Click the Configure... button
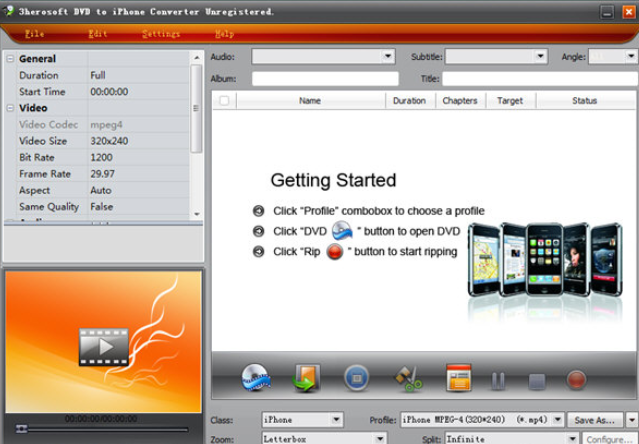639x444 pixels. pyautogui.click(x=610, y=439)
